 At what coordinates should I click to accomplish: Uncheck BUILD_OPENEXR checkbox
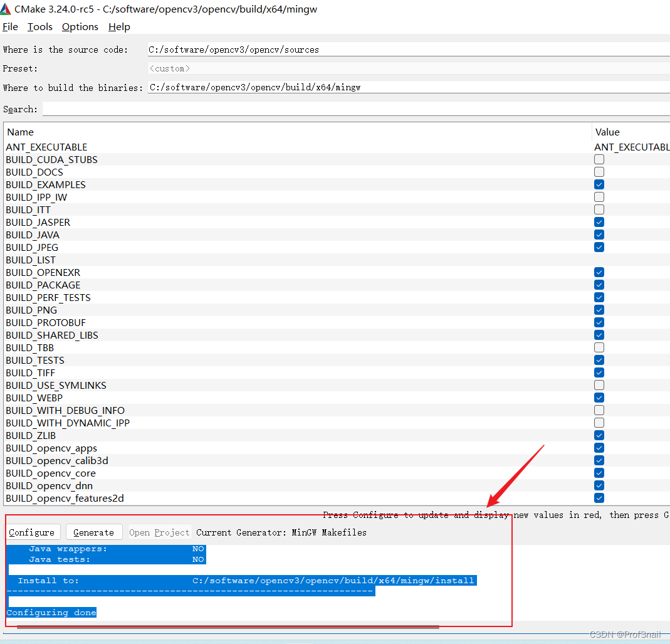[599, 272]
